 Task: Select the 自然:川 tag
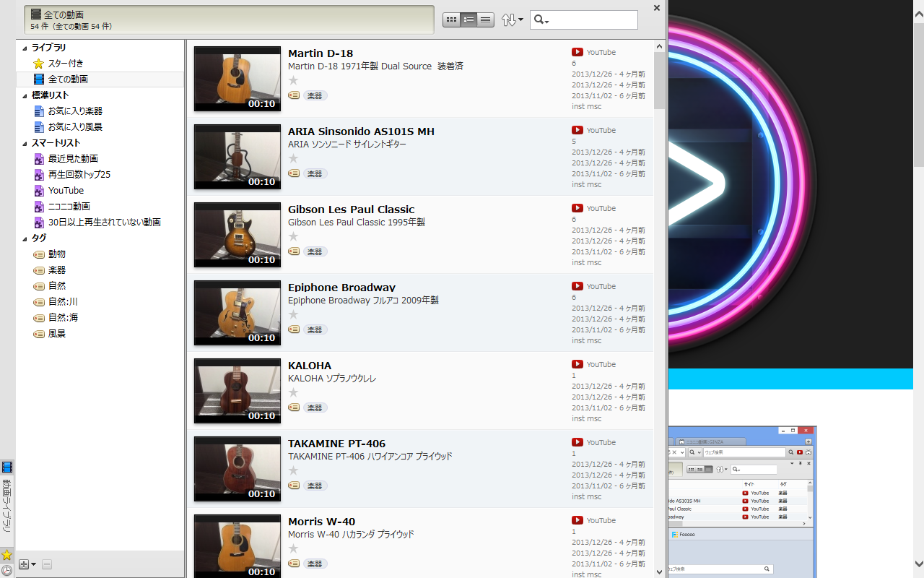click(63, 302)
